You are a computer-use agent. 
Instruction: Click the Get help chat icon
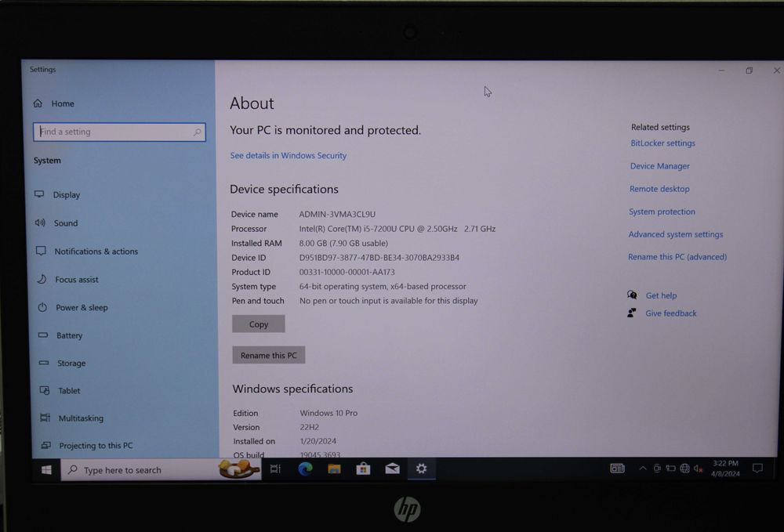coord(632,295)
